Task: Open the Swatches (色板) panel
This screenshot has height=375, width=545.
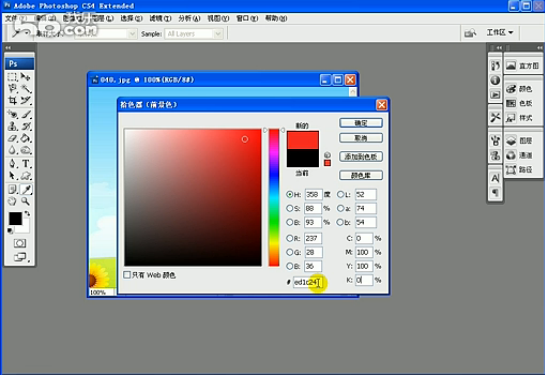Action: click(519, 103)
